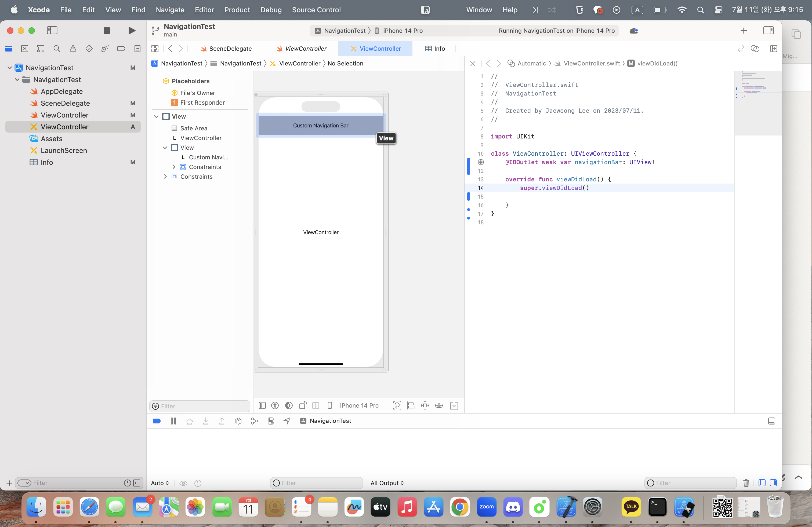This screenshot has width=812, height=527.
Task: Collapse the NavigationTest project group
Action: tap(10, 68)
